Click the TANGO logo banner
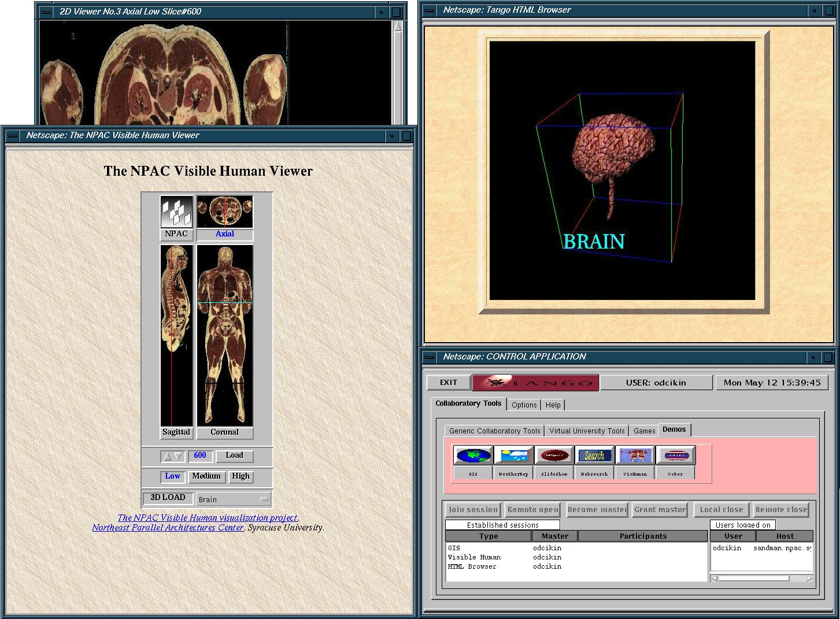The image size is (840, 619). (x=535, y=383)
